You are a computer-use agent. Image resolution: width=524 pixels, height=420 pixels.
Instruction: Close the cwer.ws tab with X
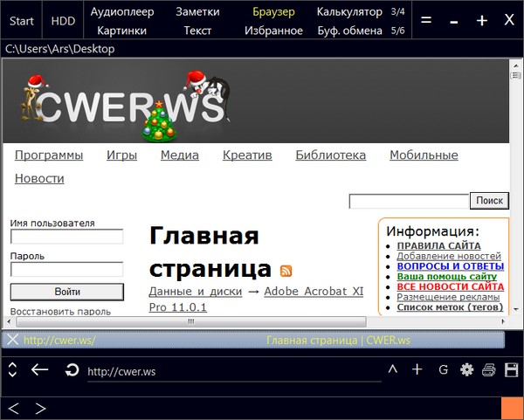(x=12, y=340)
